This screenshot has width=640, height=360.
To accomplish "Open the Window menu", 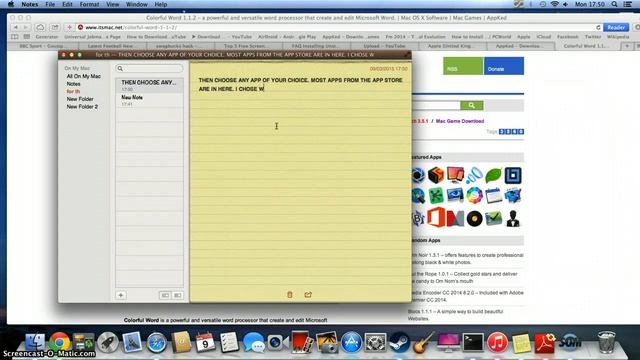I will click(136, 4).
